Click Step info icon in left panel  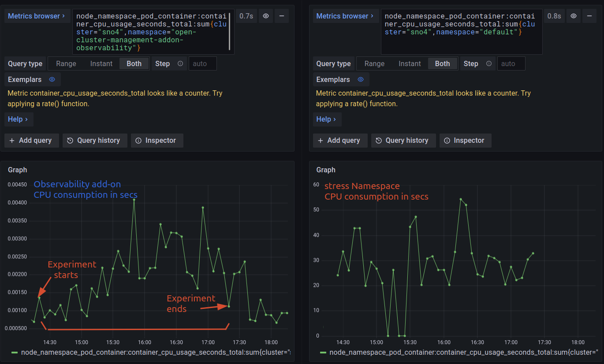click(180, 63)
